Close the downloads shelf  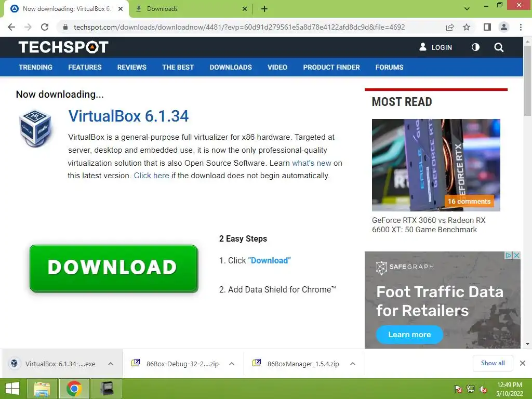click(x=523, y=363)
